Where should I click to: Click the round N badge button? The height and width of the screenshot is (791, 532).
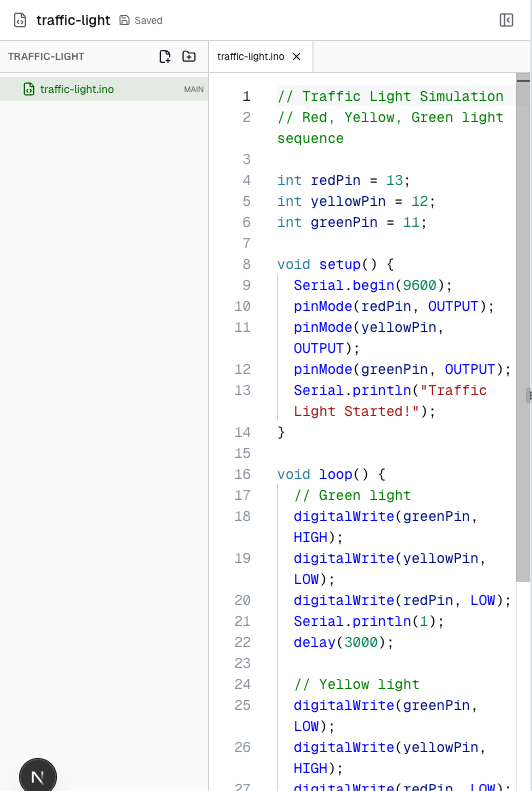tap(38, 776)
